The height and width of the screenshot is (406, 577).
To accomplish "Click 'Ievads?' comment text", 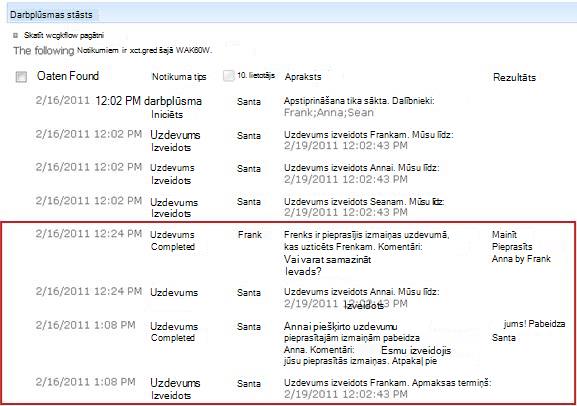I will 303,272.
